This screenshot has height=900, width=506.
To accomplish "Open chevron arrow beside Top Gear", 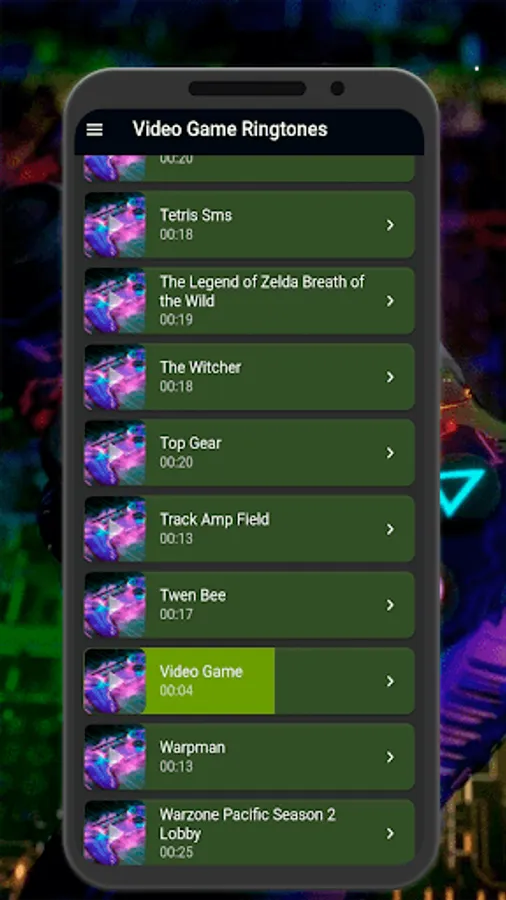I will [x=390, y=453].
